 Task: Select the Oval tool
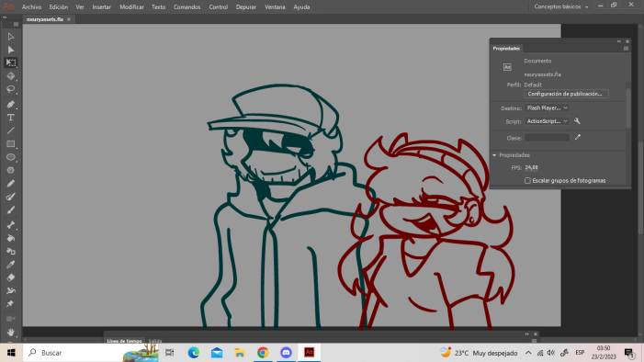click(x=11, y=157)
